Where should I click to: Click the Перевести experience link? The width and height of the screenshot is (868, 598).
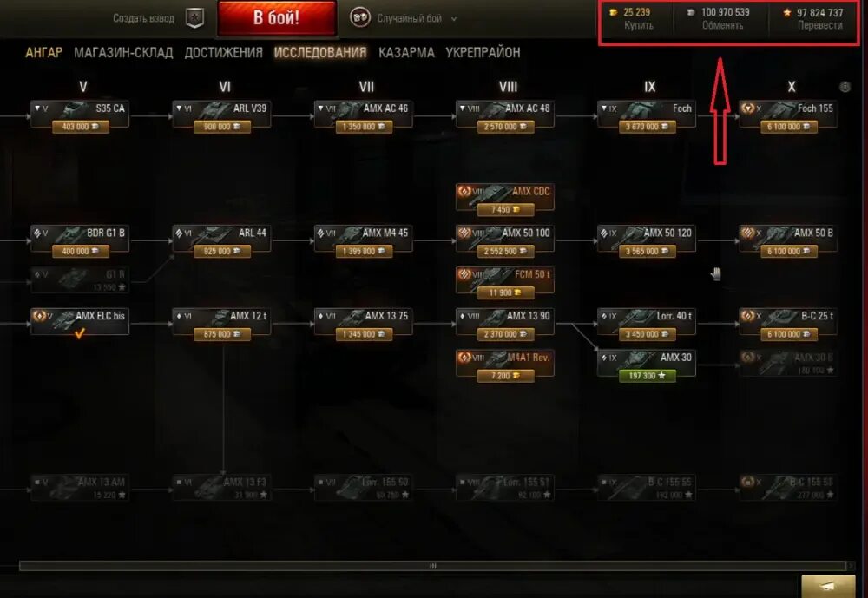(x=820, y=25)
